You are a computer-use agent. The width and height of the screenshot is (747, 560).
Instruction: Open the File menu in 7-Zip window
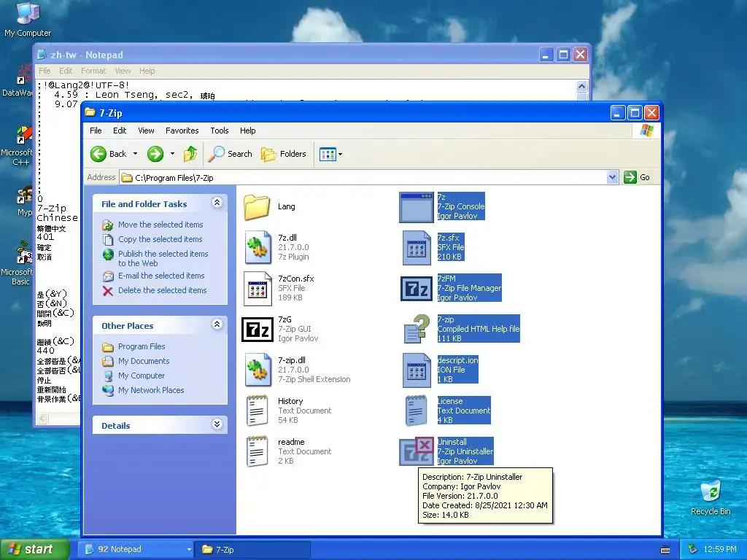[96, 131]
